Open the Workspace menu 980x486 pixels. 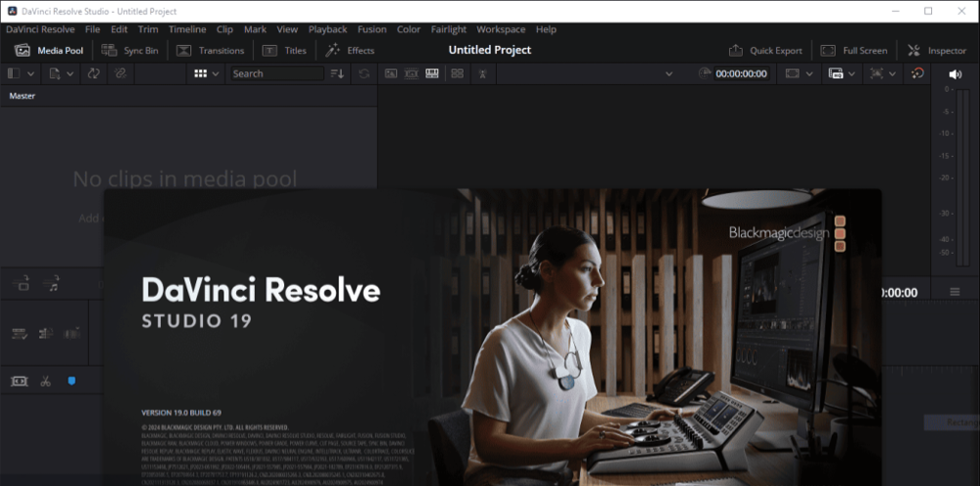click(x=501, y=29)
